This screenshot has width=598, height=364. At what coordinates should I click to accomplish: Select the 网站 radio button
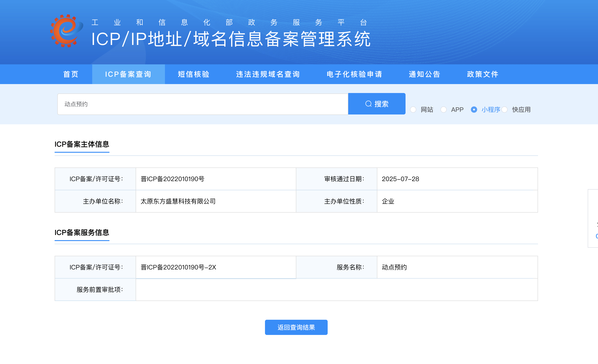click(413, 110)
